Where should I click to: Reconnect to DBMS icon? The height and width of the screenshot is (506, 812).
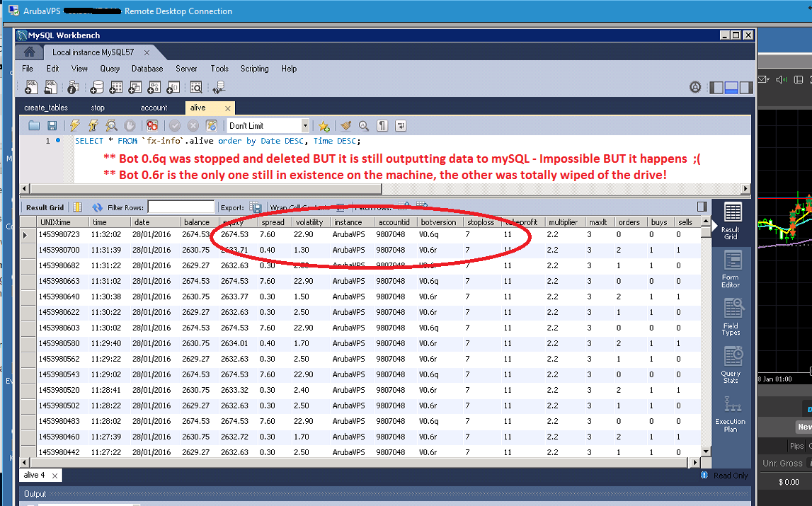tap(219, 87)
